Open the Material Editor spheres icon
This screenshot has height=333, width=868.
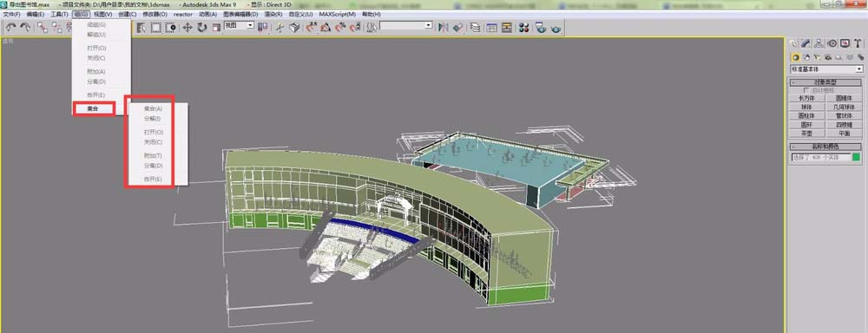[x=523, y=27]
